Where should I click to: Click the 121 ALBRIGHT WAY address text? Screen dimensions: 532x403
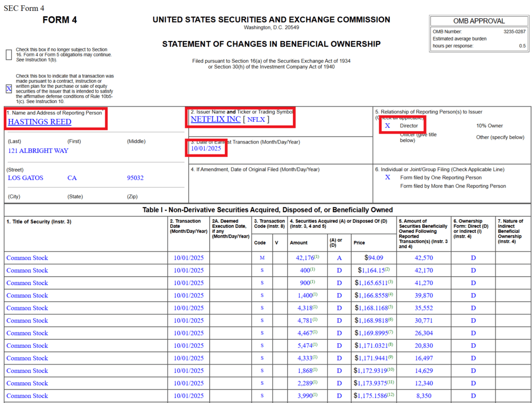(x=38, y=151)
